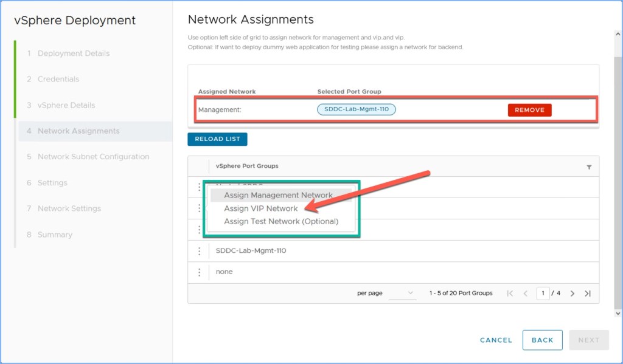The width and height of the screenshot is (623, 364).
Task: Click the three-dot icon on first port group row
Action: (x=199, y=187)
